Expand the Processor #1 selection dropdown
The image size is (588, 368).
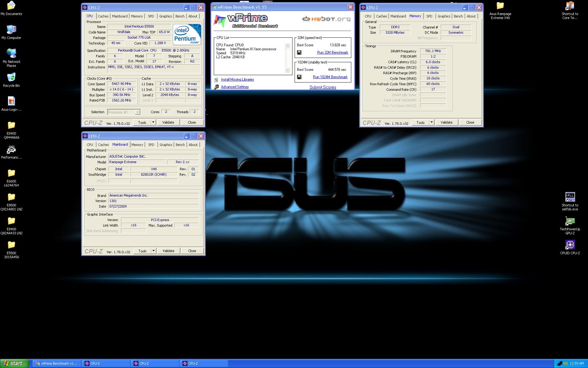click(138, 112)
